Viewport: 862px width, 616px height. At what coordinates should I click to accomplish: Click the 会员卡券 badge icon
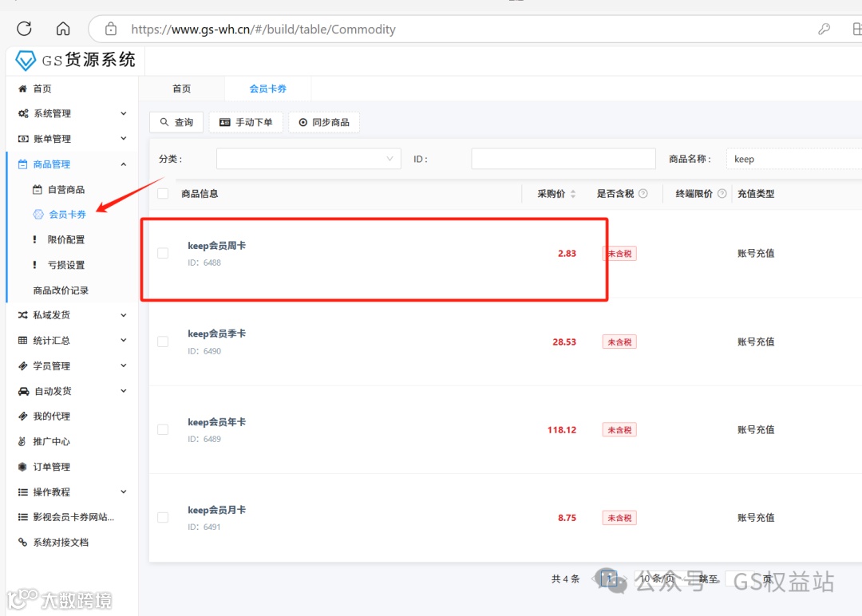tap(38, 215)
